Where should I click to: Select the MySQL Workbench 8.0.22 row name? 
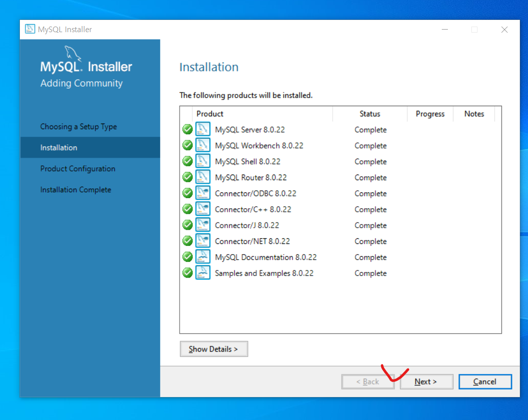pyautogui.click(x=259, y=145)
